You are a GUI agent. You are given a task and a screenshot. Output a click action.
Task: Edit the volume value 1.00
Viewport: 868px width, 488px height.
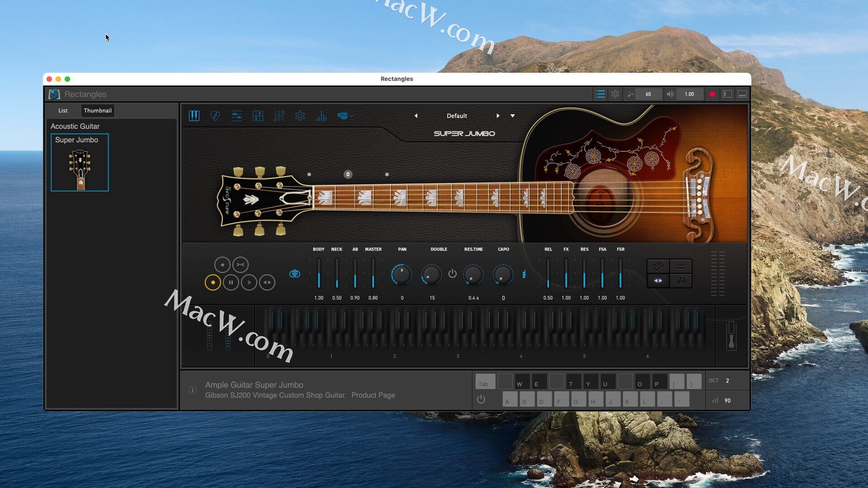coord(689,94)
